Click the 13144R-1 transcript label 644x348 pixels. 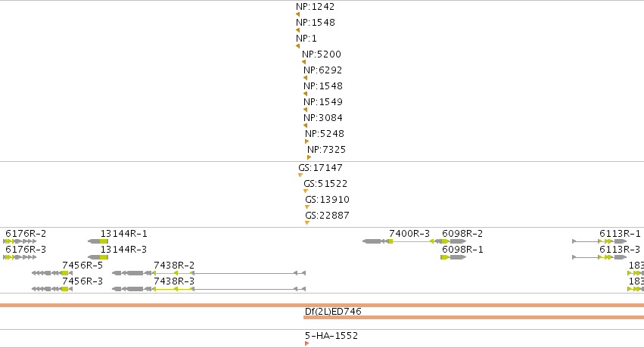(123, 234)
